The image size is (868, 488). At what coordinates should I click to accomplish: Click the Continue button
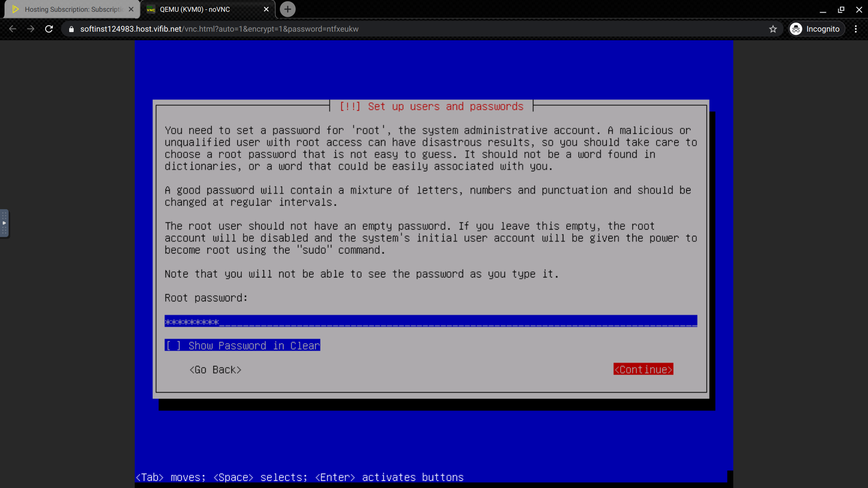[643, 369]
